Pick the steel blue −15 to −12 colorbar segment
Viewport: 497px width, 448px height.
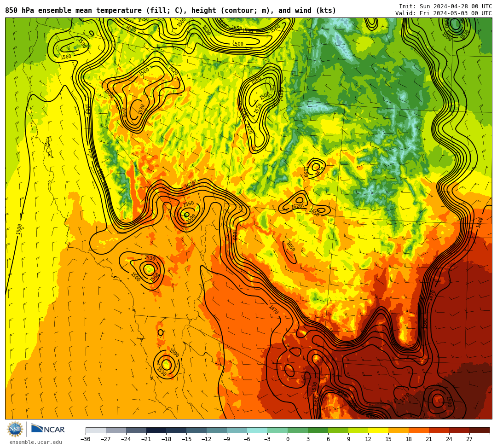tap(197, 430)
